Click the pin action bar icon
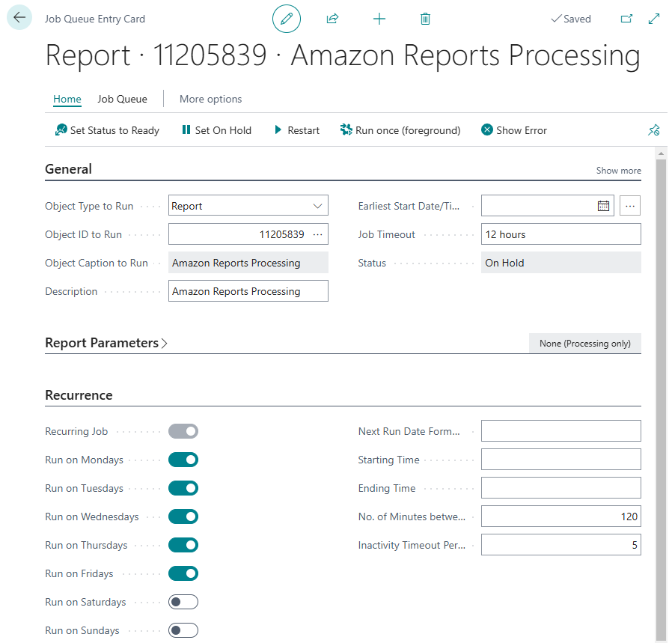Viewport: 672px width, 643px height. [x=653, y=130]
